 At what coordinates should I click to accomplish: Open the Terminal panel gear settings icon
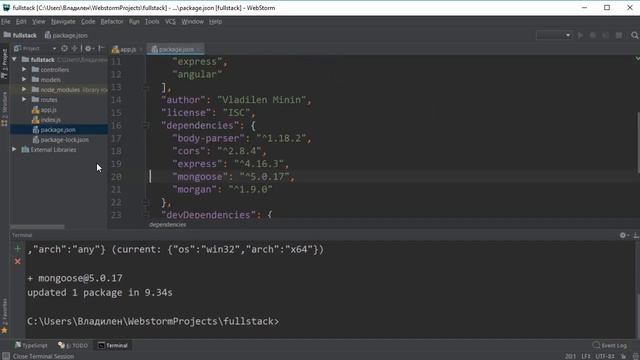point(623,235)
